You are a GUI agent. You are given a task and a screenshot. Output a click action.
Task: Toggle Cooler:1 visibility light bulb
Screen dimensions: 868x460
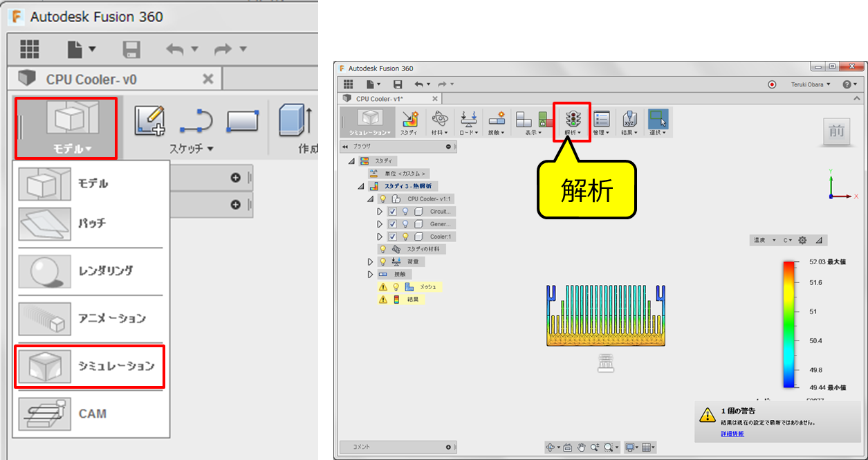point(406,237)
